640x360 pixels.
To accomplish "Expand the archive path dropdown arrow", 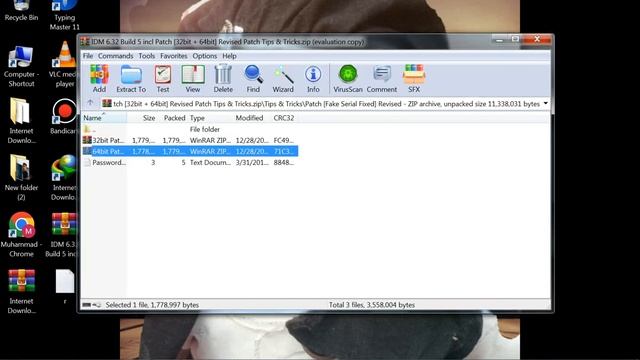I will (546, 104).
